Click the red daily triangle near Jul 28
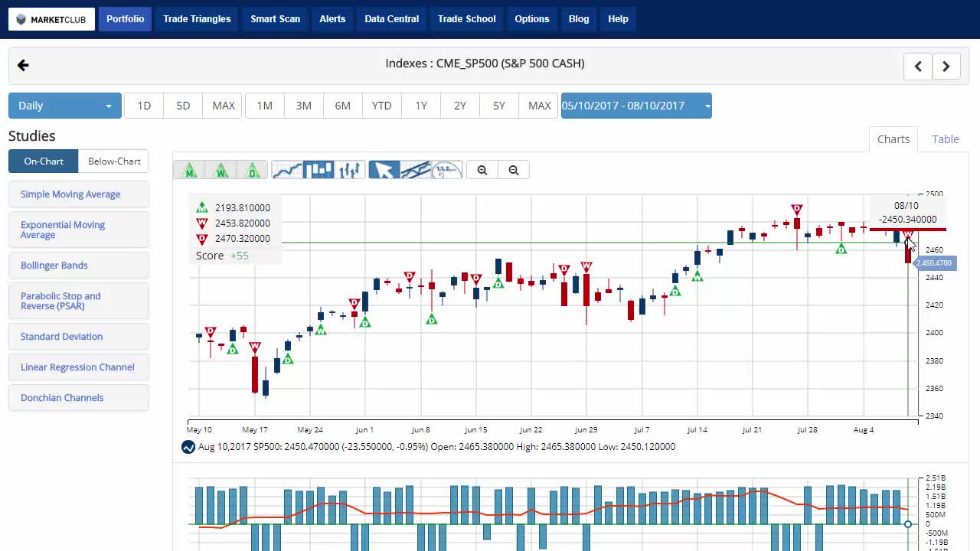This screenshot has height=551, width=980. [x=797, y=209]
